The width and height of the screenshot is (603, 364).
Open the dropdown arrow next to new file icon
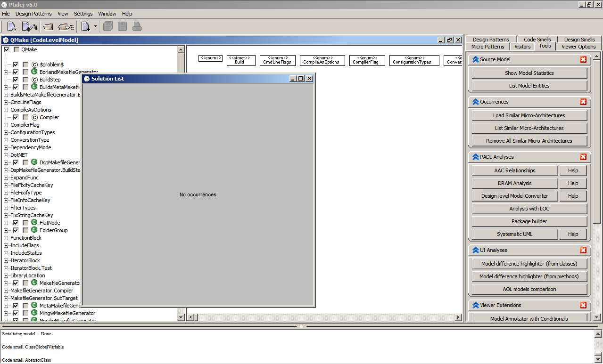point(95,26)
